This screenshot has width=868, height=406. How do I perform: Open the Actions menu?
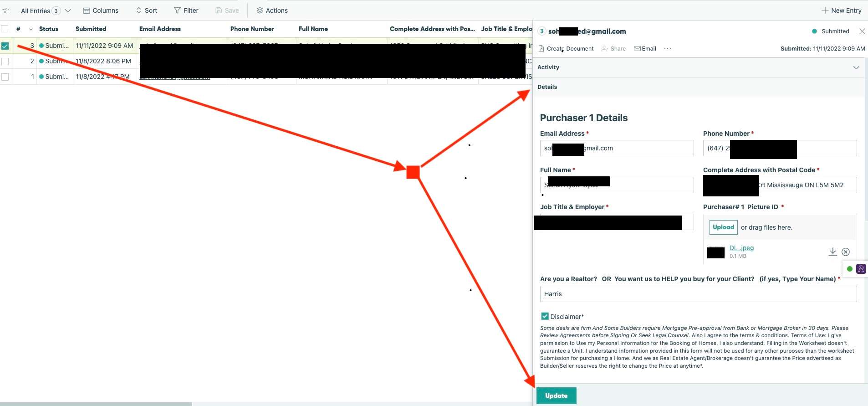point(272,10)
